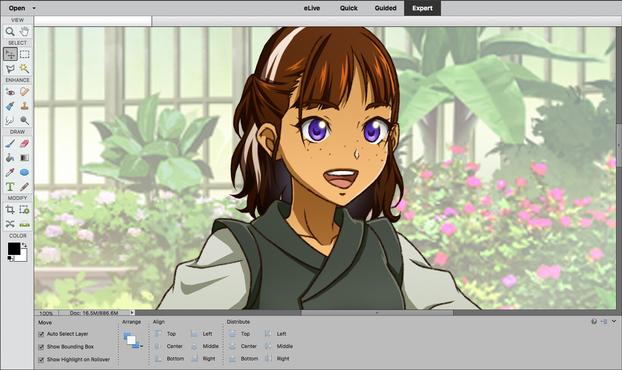
Task: Align layers to Left
Action: click(202, 334)
